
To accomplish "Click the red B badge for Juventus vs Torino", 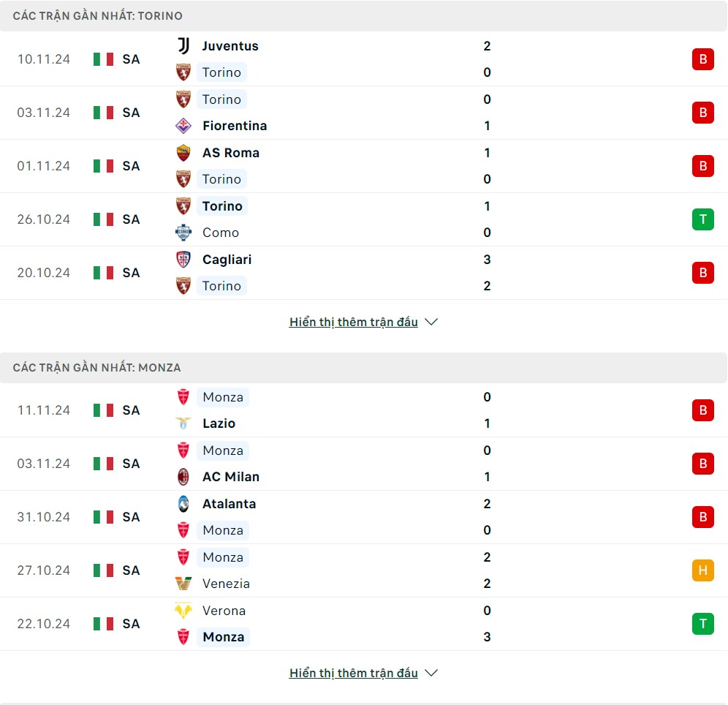I will 702,59.
